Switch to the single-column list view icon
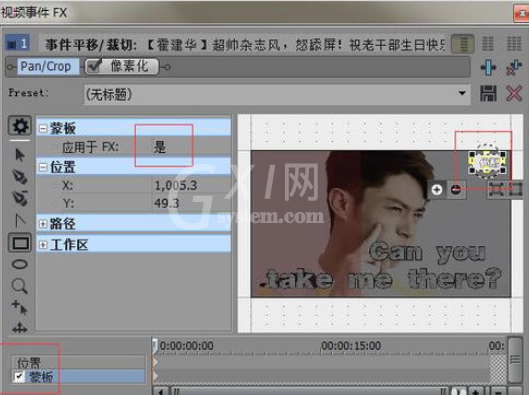This screenshot has width=529, height=395. [463, 44]
